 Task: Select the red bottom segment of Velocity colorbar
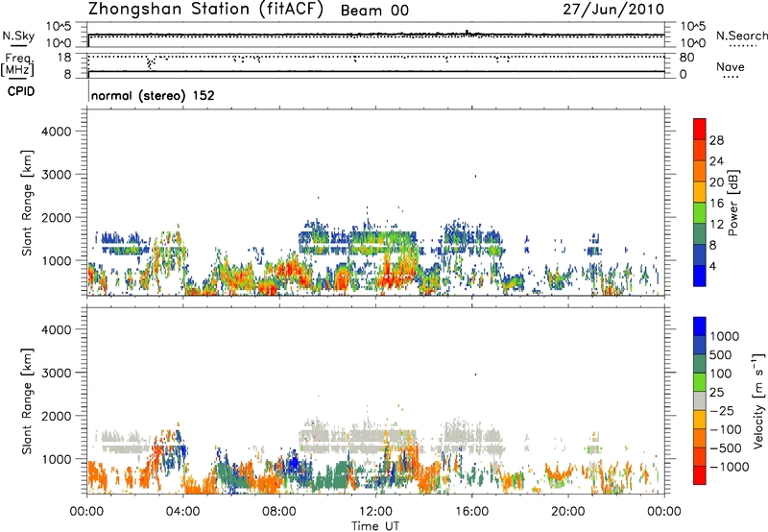(x=700, y=475)
